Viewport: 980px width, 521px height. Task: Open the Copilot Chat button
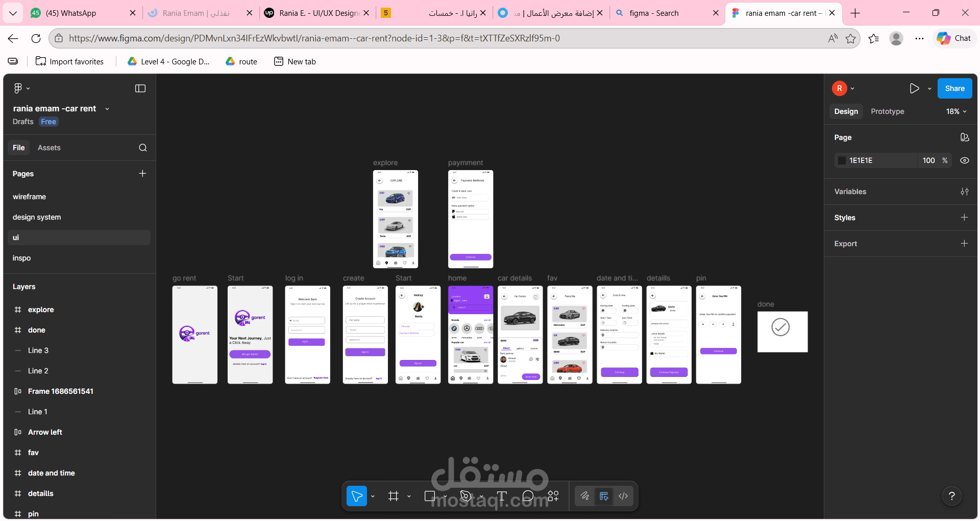(x=954, y=38)
